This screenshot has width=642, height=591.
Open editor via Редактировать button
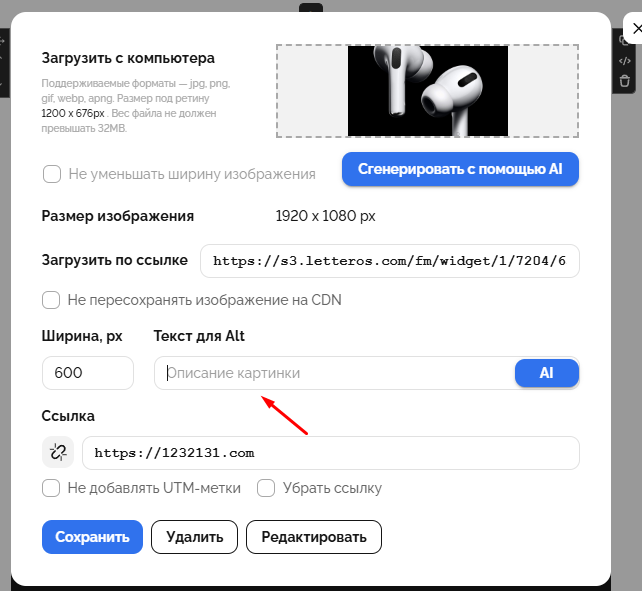[314, 537]
